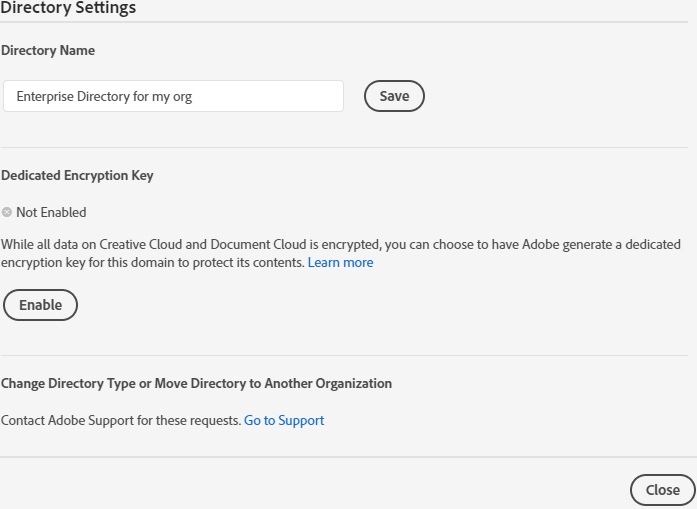
Task: Click the words Document Cloud in description
Action: (x=258, y=244)
